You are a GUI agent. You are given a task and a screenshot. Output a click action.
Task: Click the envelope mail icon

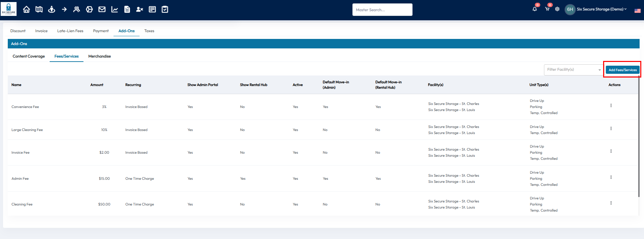pos(102,9)
